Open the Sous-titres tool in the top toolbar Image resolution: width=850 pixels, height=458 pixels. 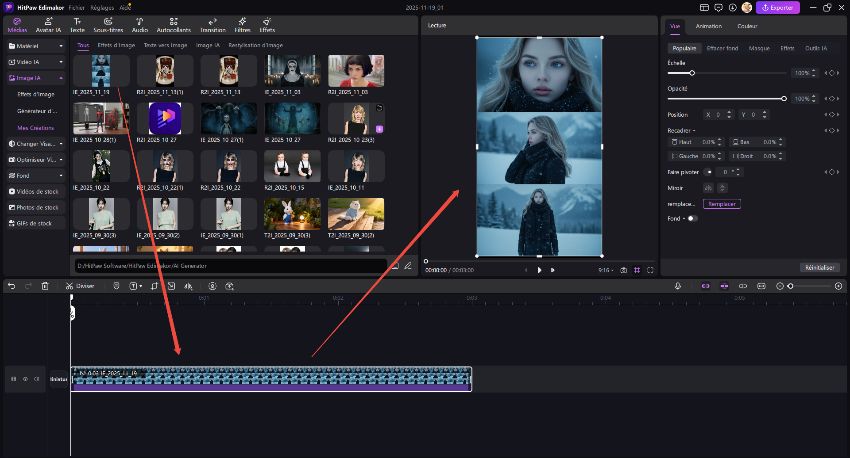(107, 26)
